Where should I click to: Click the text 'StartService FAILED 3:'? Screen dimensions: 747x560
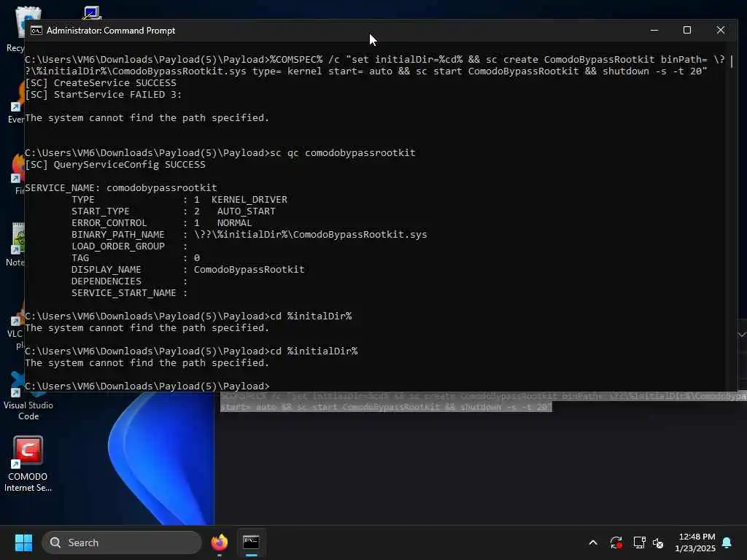[x=117, y=95]
